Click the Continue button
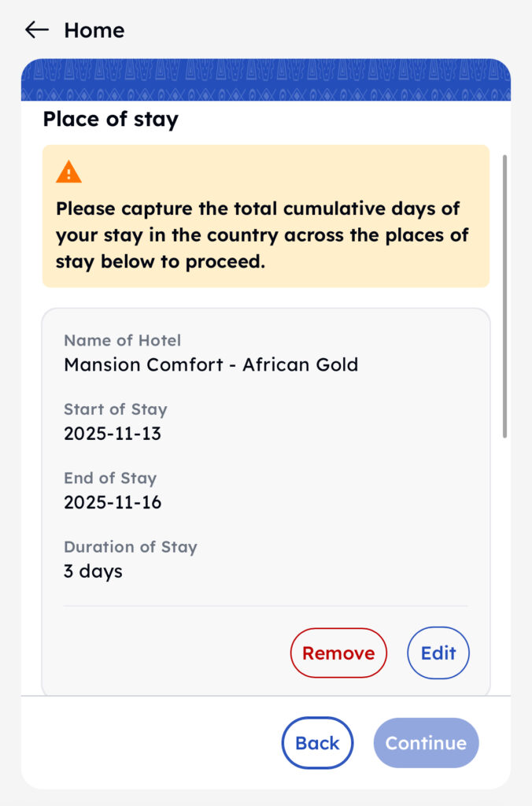Viewport: 532px width, 806px height. click(x=426, y=742)
